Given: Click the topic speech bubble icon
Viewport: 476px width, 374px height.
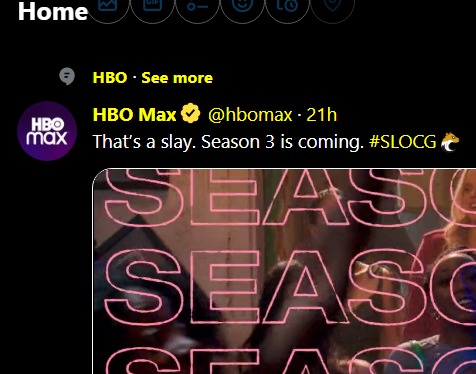Looking at the screenshot, I should (x=67, y=76).
